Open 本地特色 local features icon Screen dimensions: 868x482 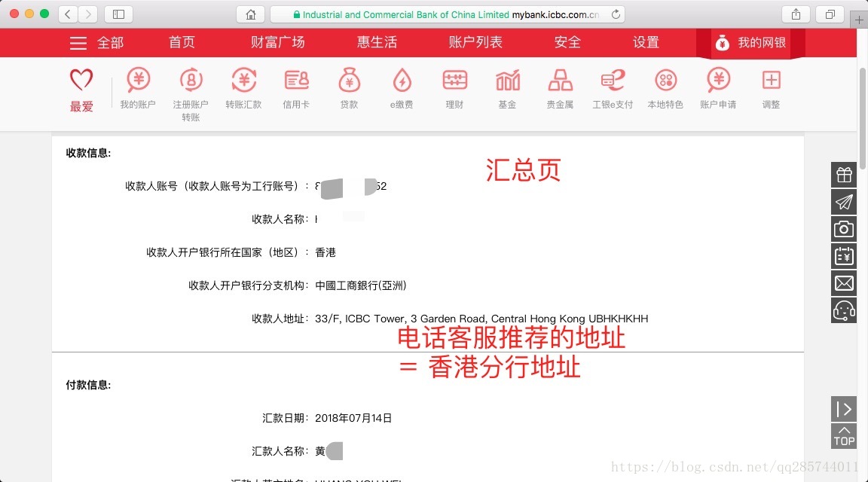665,81
